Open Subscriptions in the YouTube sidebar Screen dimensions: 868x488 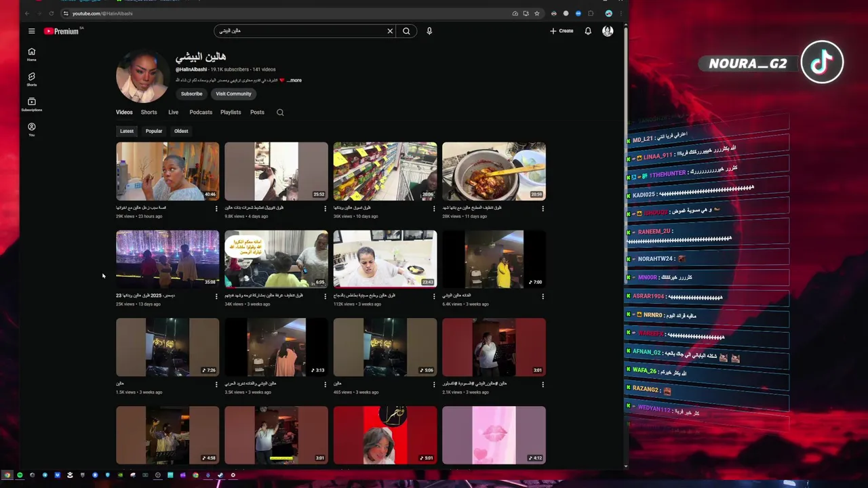31,104
